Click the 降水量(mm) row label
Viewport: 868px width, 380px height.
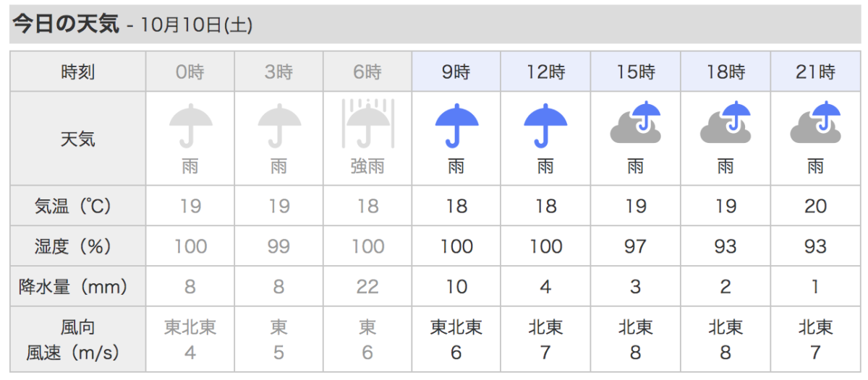point(73,287)
